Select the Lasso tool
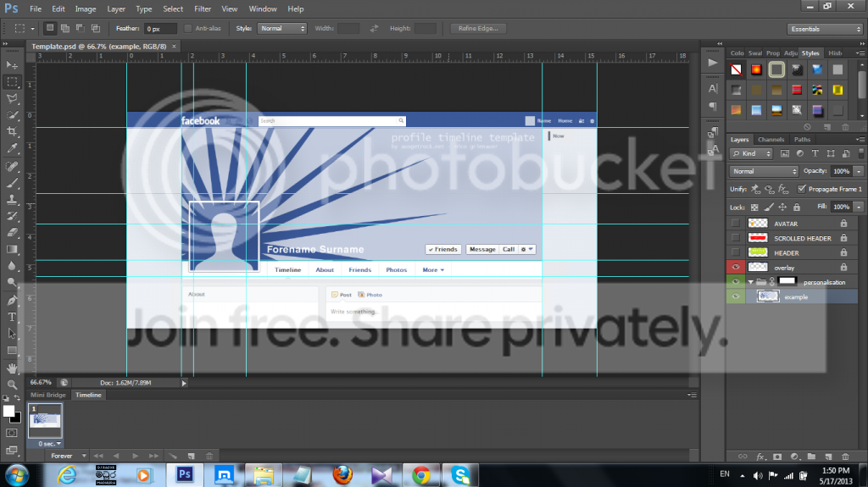 [x=12, y=98]
